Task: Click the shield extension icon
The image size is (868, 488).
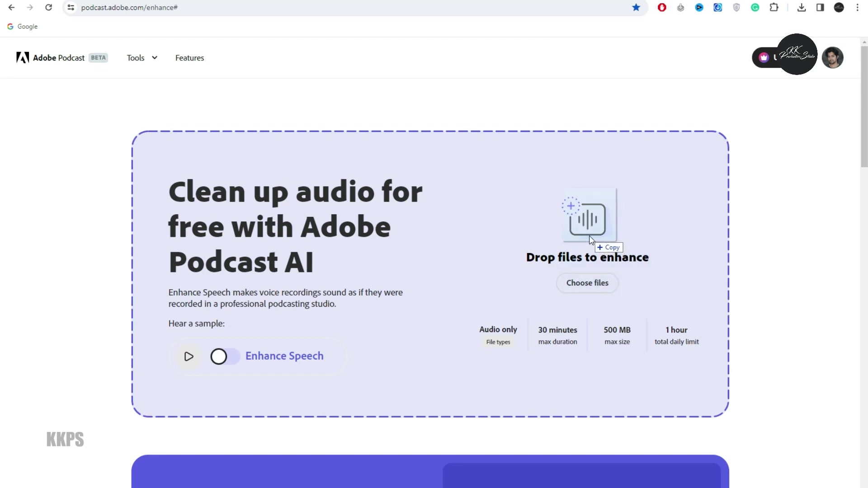Action: click(736, 7)
